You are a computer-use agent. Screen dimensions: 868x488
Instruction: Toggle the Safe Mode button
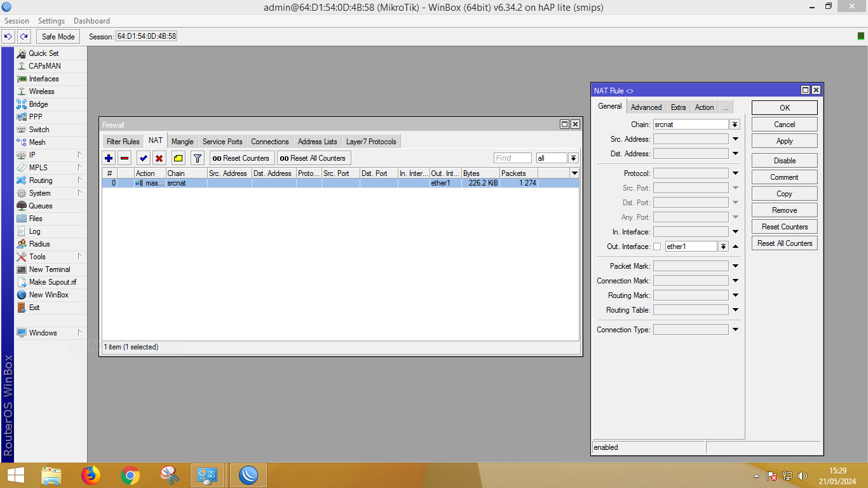pyautogui.click(x=58, y=37)
